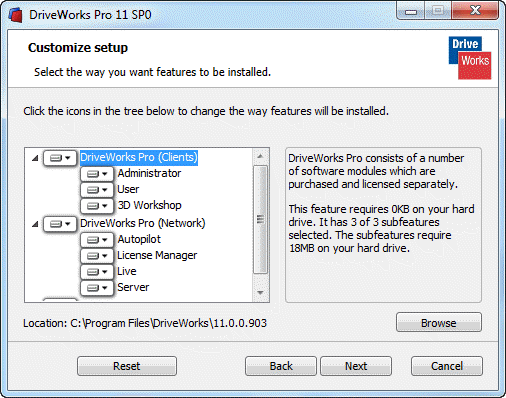
Task: Click the Reset button
Action: point(127,366)
